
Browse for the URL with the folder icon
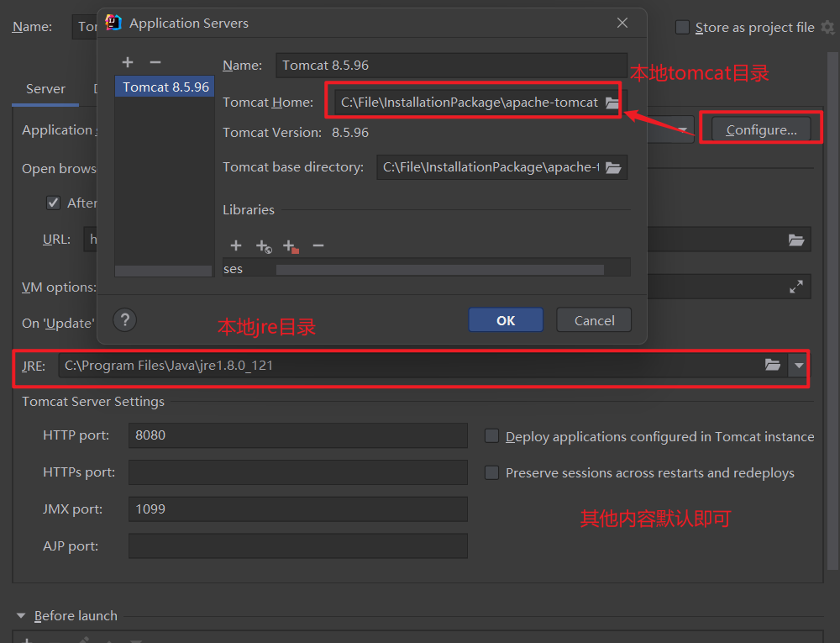[x=796, y=240]
